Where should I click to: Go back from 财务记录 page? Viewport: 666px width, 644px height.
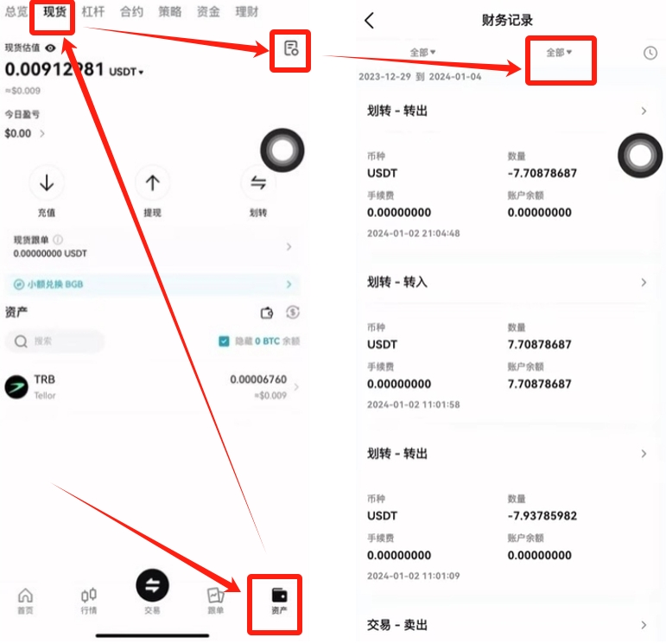click(370, 20)
